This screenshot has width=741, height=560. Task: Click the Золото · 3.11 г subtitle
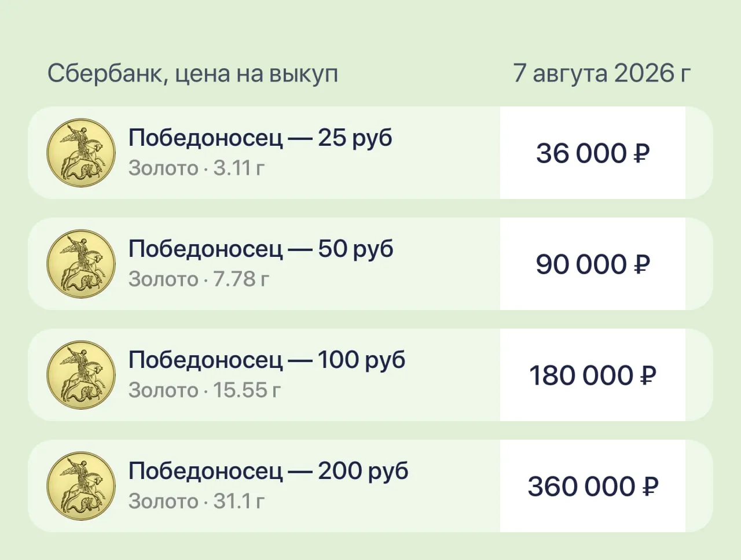click(x=197, y=168)
